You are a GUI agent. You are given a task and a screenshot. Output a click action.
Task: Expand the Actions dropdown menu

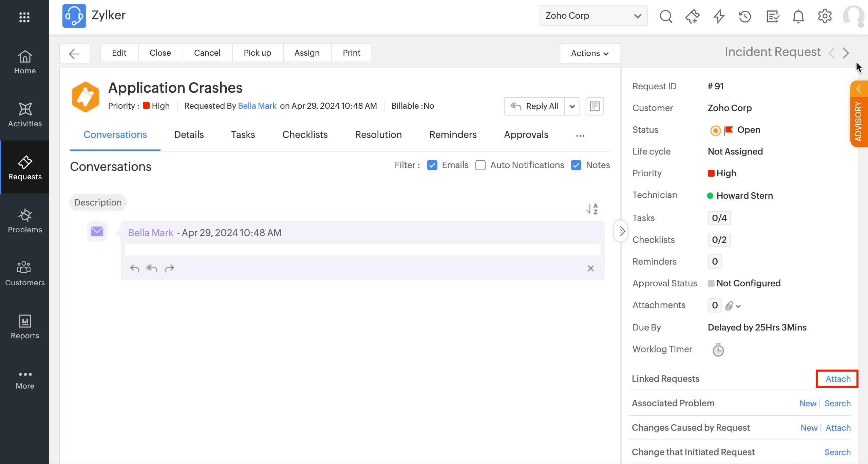point(590,53)
